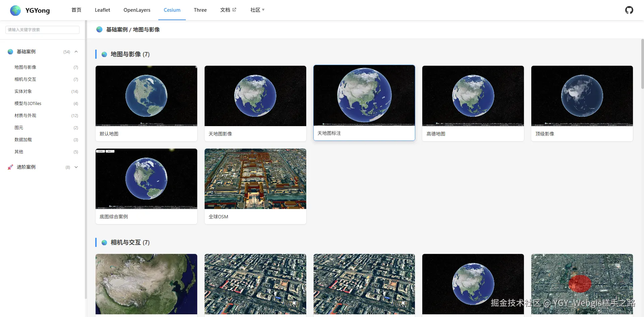Click the 顶级影像 card title
Viewport: 644px width, 317px height.
(545, 134)
